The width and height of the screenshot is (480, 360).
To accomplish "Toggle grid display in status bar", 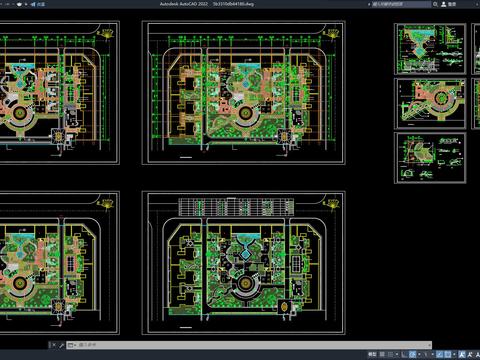I will pos(382,354).
